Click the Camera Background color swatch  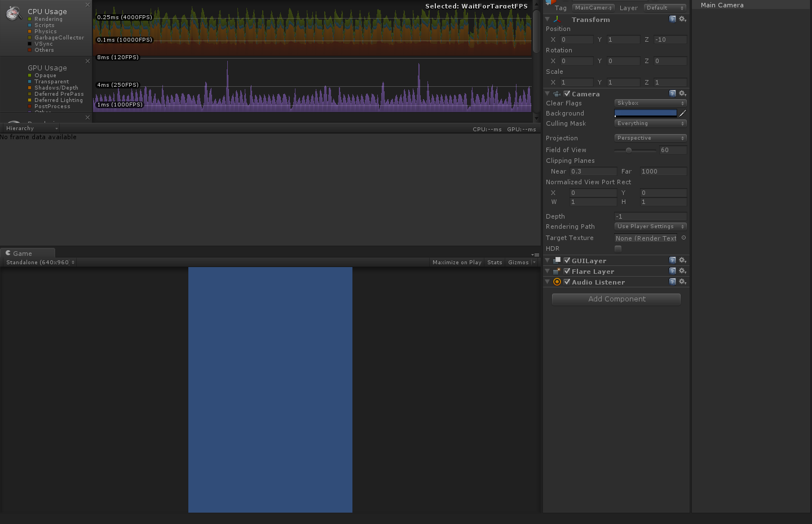click(x=646, y=113)
